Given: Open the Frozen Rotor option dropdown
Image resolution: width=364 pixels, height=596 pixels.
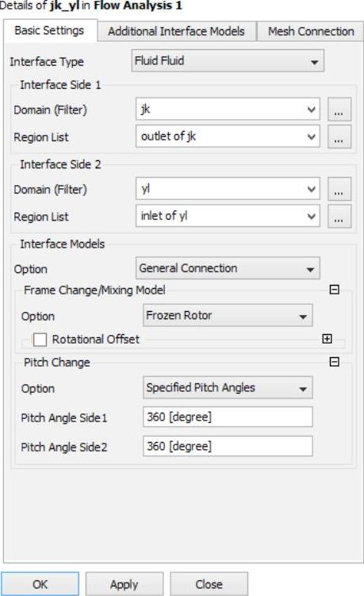Looking at the screenshot, I should pos(228,316).
